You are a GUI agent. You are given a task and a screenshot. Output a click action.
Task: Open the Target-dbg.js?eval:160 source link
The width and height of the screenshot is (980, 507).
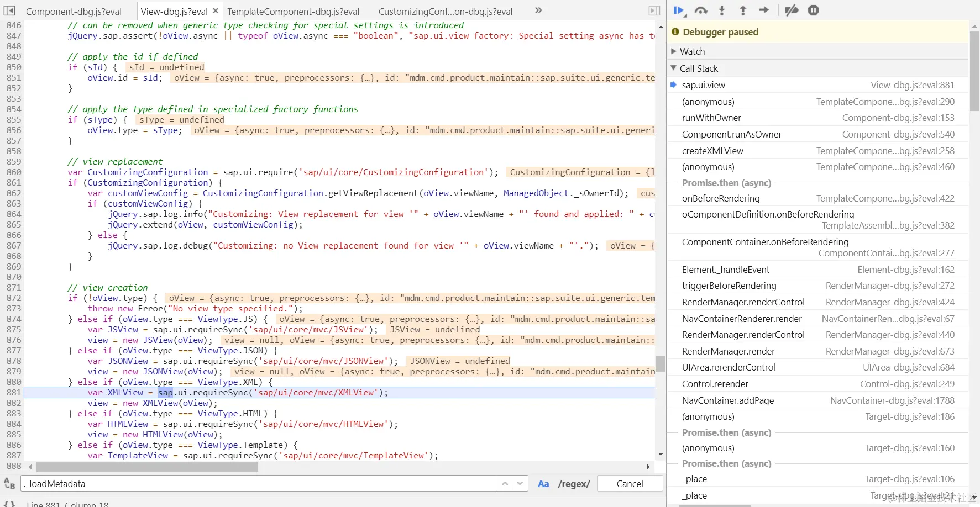pos(910,448)
